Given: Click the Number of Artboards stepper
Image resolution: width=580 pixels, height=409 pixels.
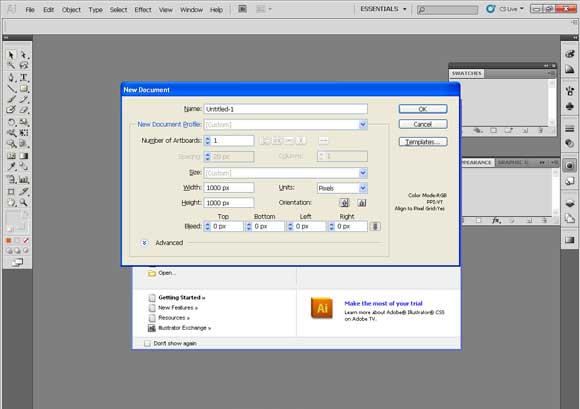Looking at the screenshot, I should click(208, 141).
